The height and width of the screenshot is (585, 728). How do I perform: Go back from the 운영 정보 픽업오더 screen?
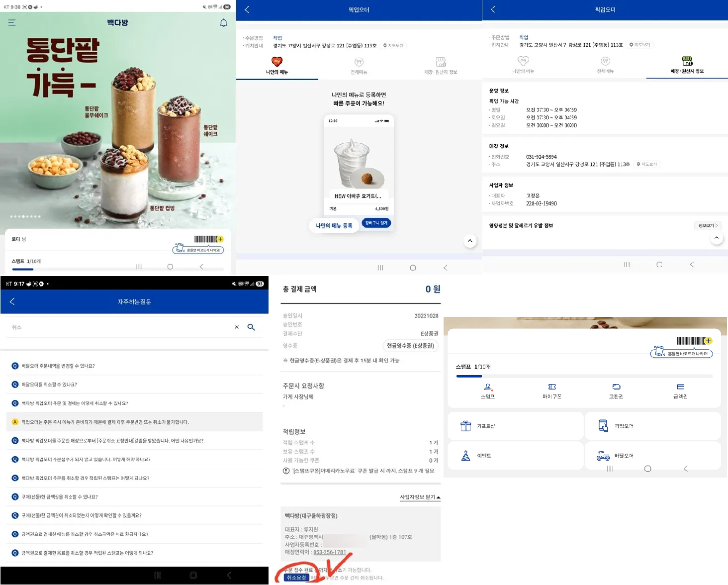pos(493,9)
